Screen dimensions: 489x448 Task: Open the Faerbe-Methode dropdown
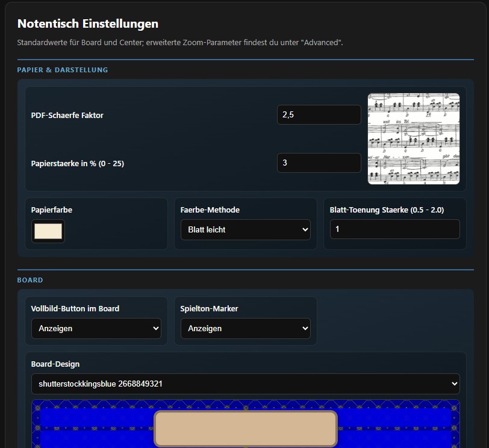246,230
